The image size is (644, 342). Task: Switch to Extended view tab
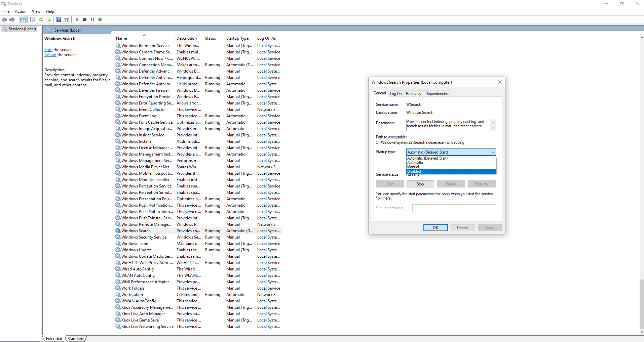(54, 339)
